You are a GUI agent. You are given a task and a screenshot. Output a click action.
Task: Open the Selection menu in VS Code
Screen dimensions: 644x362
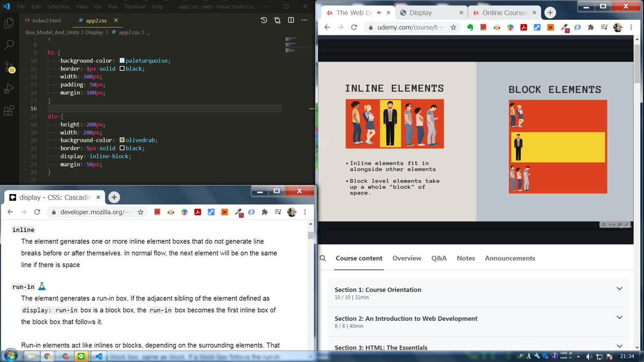(58, 6)
